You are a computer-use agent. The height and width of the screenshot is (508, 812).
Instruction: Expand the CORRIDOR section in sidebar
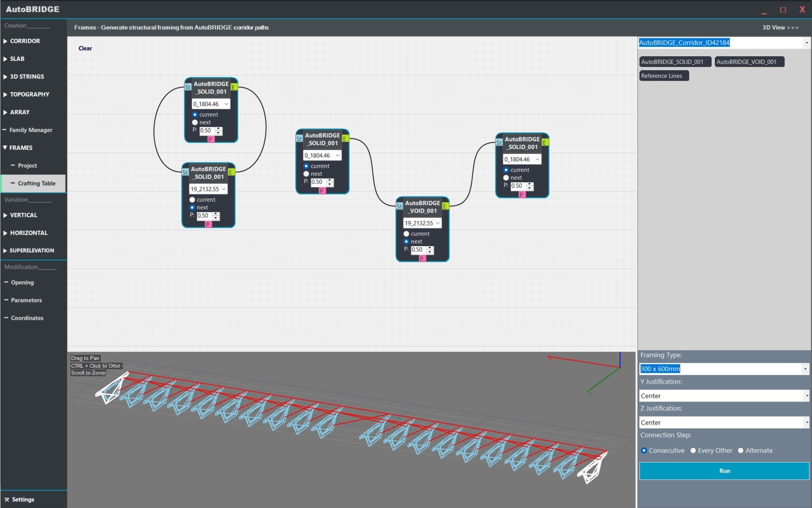tap(25, 41)
